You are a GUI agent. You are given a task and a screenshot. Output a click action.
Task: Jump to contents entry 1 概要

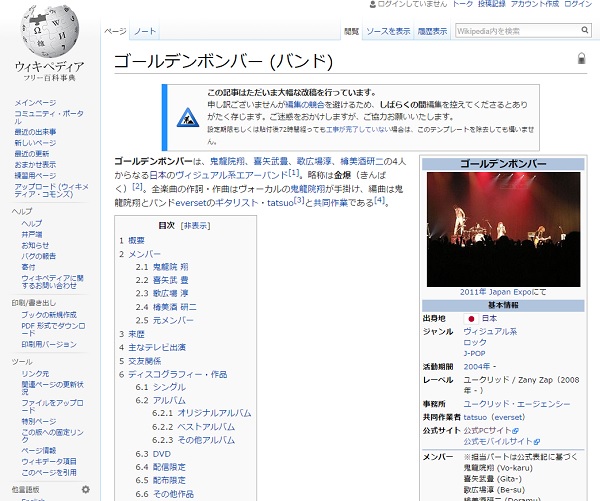click(132, 241)
